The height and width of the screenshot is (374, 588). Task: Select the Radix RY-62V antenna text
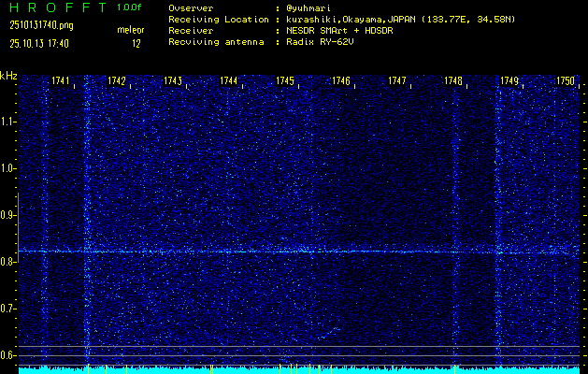[320, 42]
